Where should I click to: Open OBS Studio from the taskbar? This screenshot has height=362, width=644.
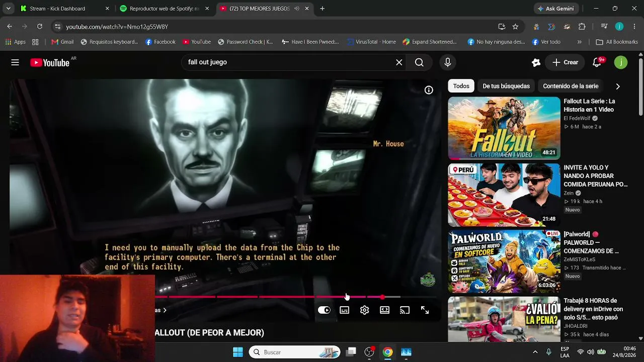[x=370, y=352]
